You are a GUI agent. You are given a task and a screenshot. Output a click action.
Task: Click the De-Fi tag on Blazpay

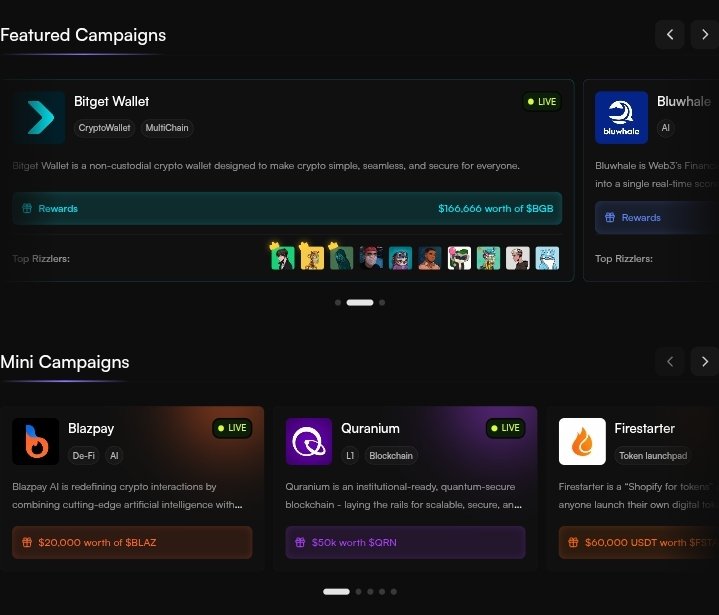coord(83,455)
